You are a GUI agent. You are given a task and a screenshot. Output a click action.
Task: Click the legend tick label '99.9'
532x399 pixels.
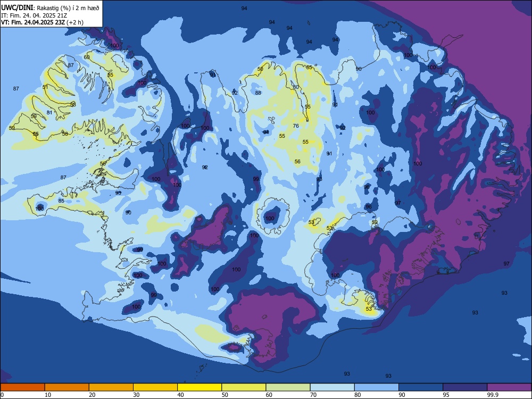pos(493,395)
